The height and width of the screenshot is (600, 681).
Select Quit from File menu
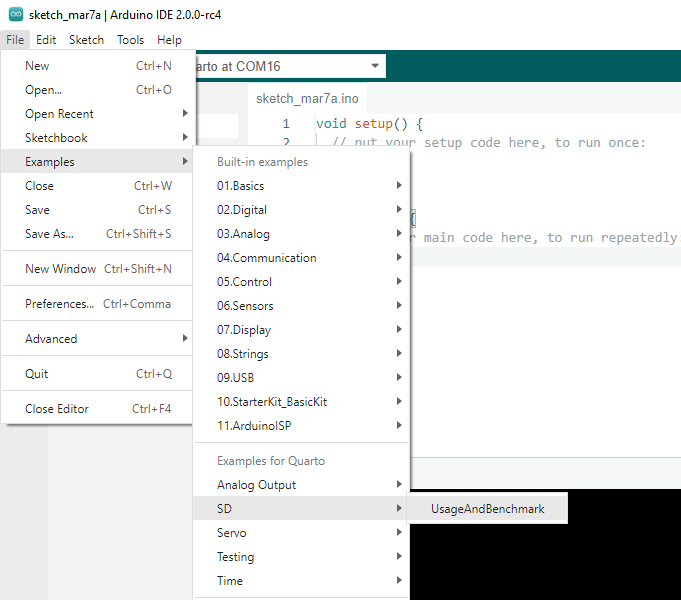click(x=37, y=374)
